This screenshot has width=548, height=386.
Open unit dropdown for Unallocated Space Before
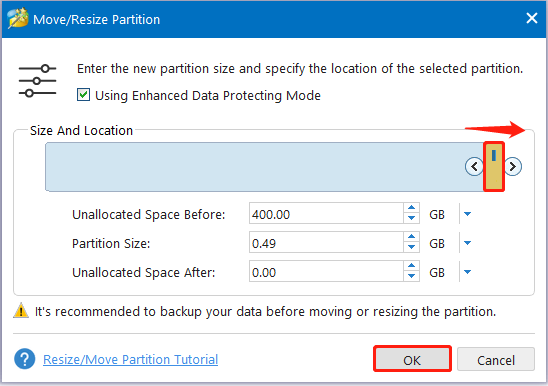[x=467, y=214]
